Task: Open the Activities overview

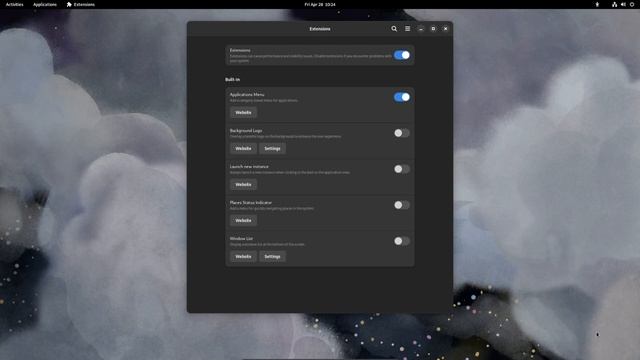Action: click(x=14, y=4)
